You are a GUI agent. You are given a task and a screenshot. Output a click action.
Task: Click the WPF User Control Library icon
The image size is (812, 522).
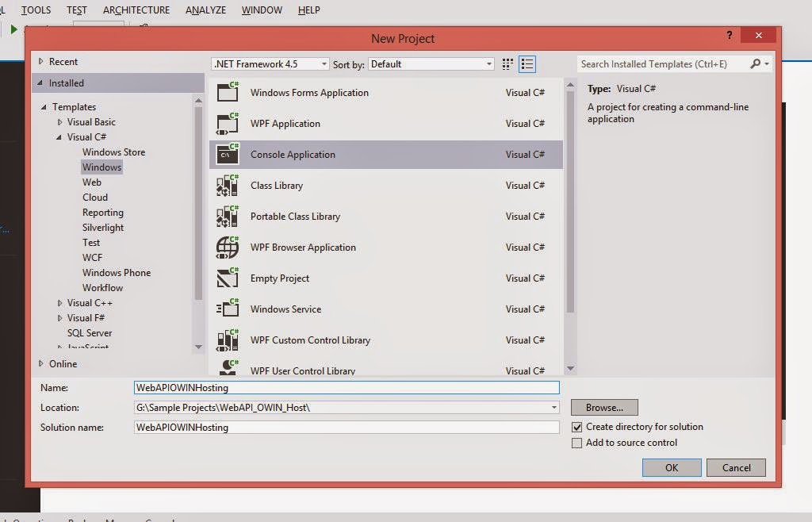tap(228, 367)
